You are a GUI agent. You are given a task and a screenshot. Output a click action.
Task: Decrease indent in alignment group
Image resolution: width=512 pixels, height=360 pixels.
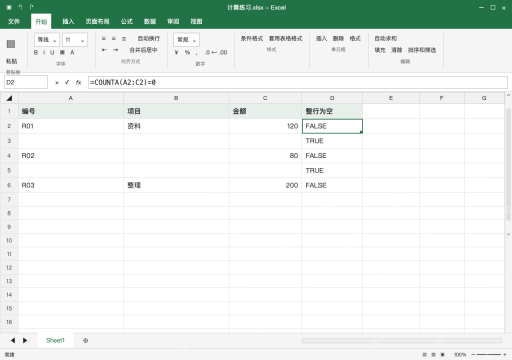click(104, 50)
